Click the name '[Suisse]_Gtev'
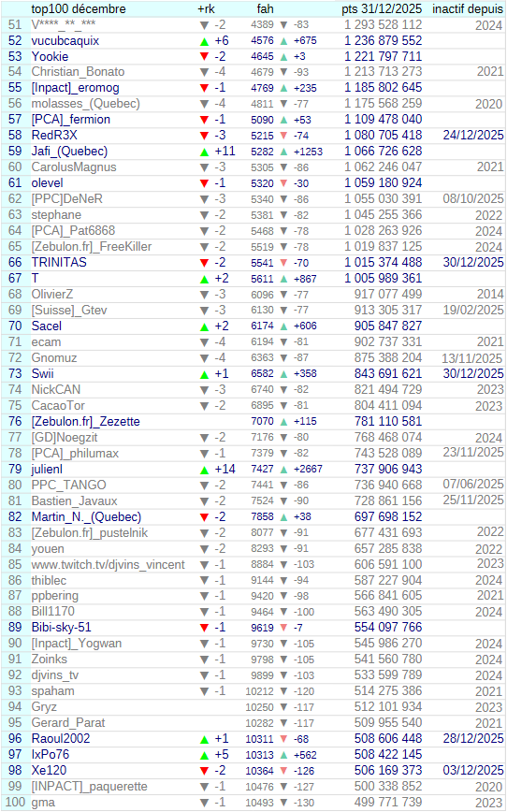This screenshot has height=812, width=507. [x=69, y=311]
